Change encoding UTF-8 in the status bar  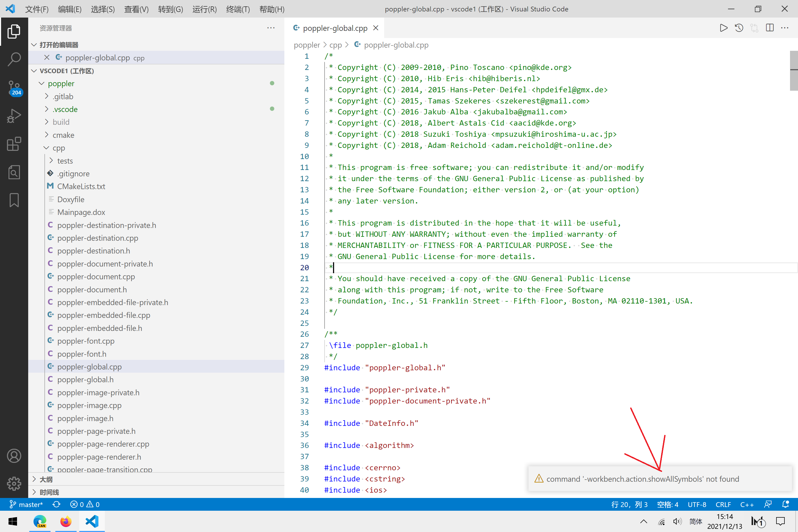[x=697, y=505]
